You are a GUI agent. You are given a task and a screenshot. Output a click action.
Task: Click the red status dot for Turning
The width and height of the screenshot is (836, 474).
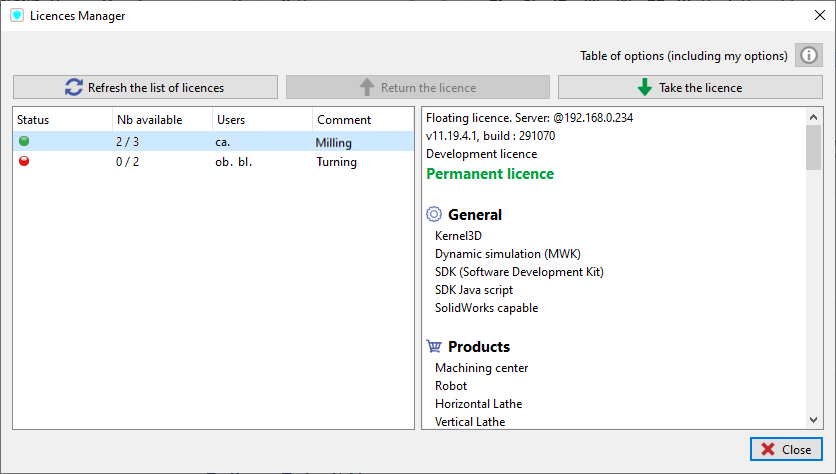click(24, 161)
